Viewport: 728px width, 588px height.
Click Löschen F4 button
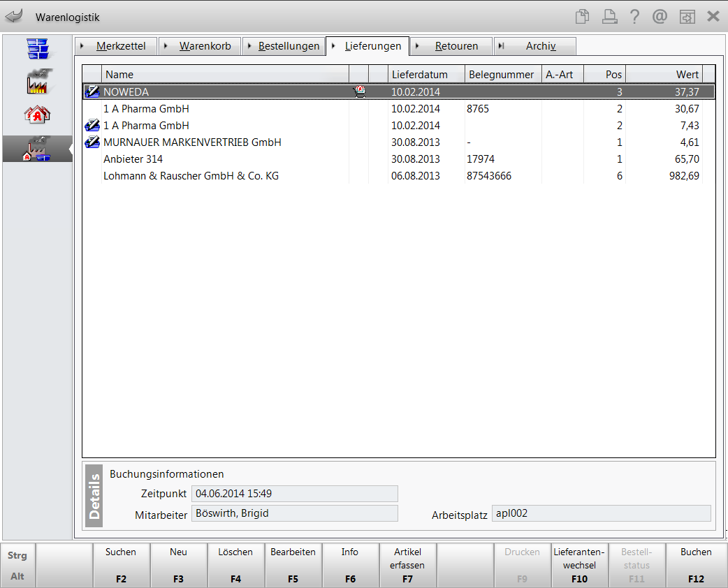pos(236,565)
